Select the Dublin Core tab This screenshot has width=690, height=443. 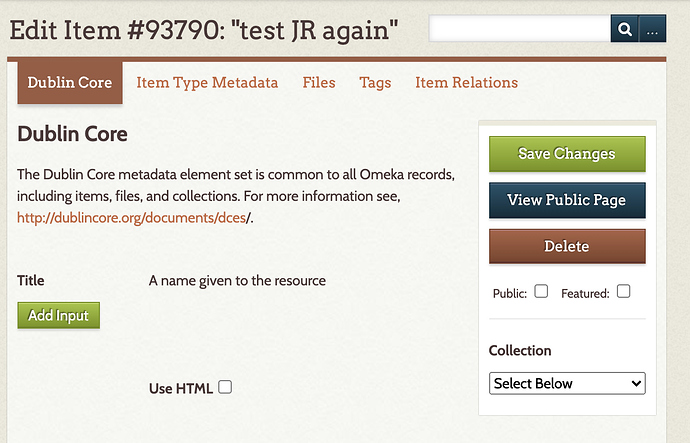point(70,83)
